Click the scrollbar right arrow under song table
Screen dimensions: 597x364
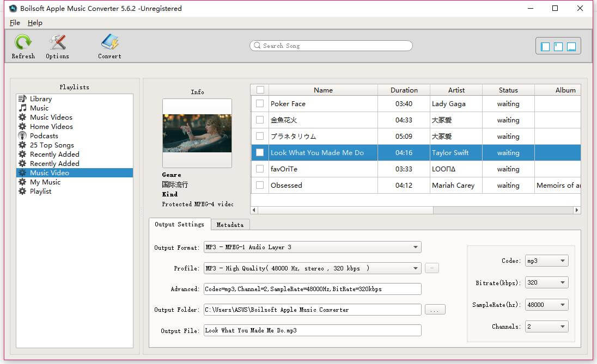577,210
